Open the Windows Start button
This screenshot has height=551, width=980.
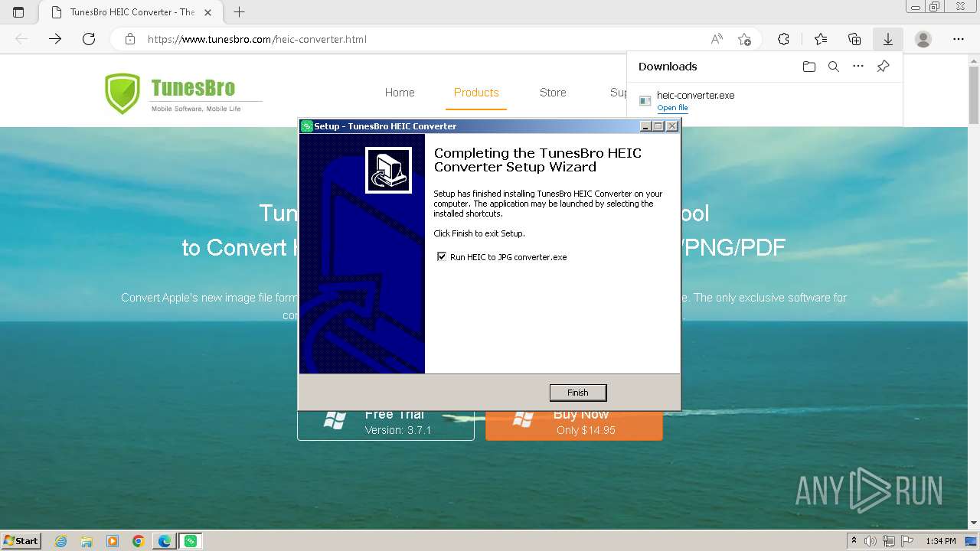(21, 540)
